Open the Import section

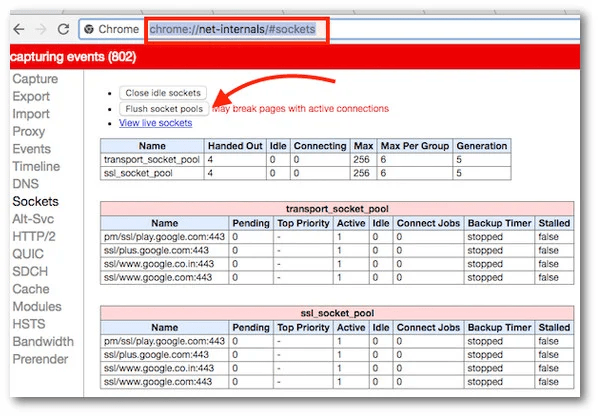pyautogui.click(x=31, y=114)
